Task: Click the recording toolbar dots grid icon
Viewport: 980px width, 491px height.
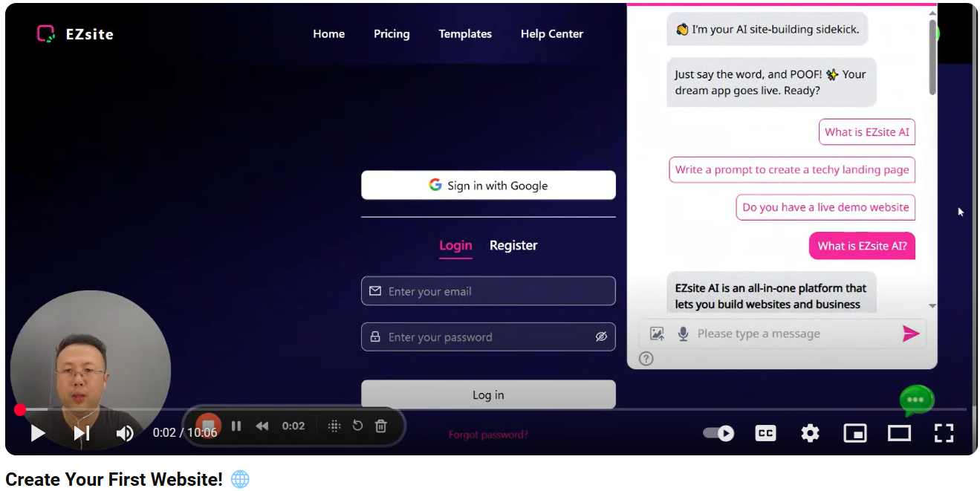Action: point(334,426)
